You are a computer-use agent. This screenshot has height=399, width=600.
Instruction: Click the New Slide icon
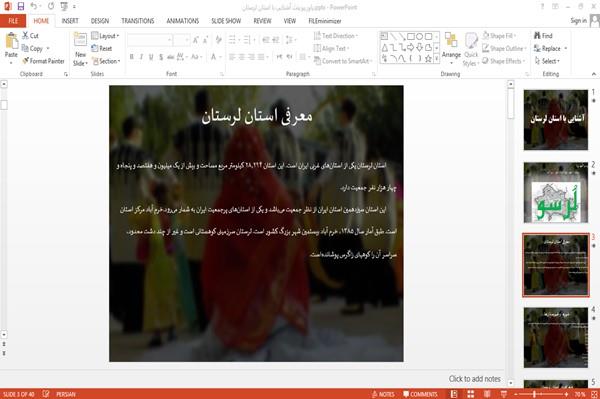click(80, 41)
